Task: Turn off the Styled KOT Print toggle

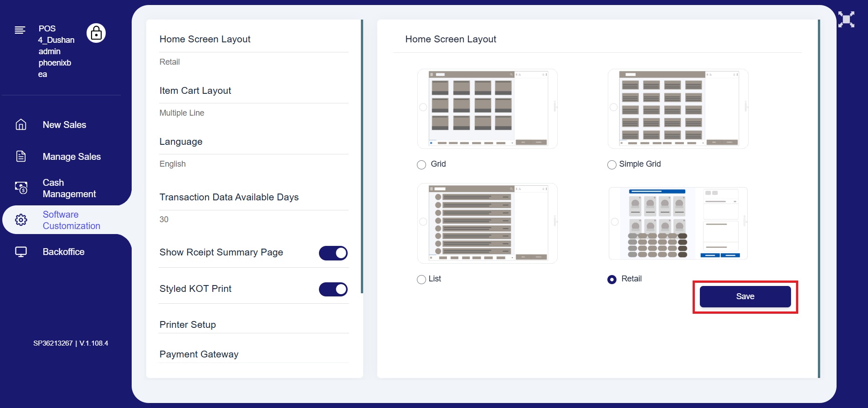Action: (x=333, y=289)
